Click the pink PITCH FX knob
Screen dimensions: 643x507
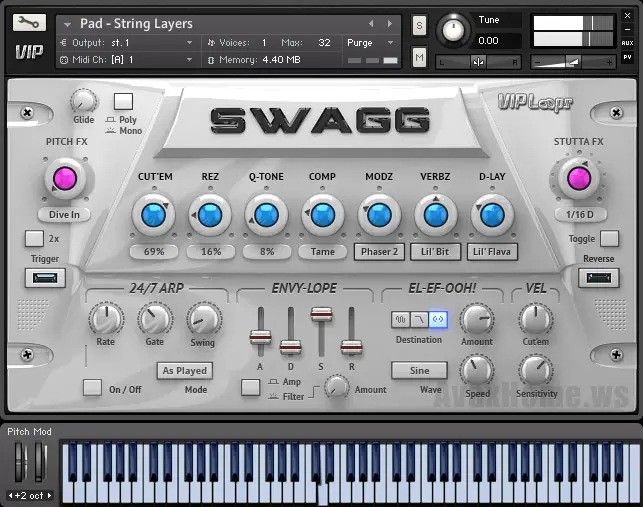[65, 179]
